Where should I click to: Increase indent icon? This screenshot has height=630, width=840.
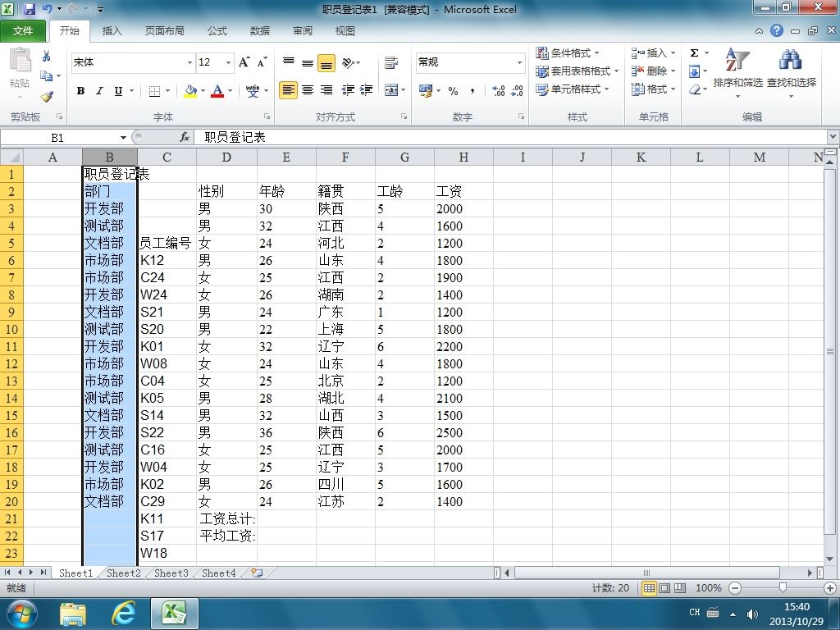click(366, 90)
